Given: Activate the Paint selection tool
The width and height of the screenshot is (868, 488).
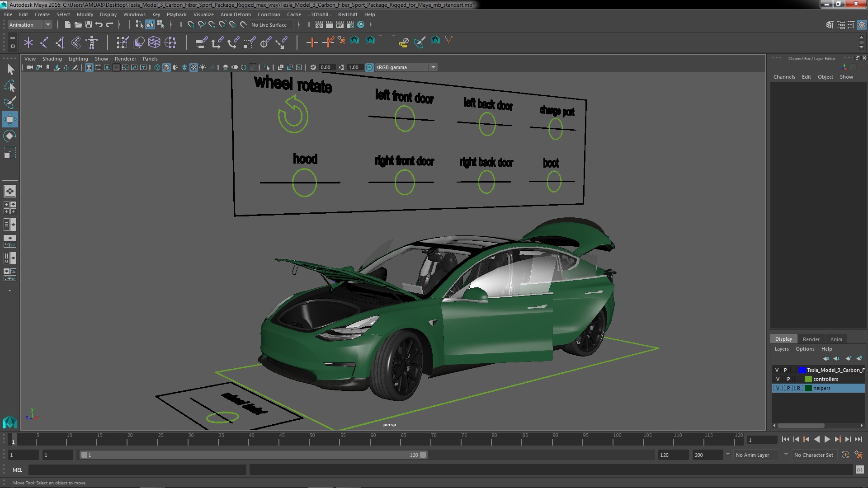Looking at the screenshot, I should (x=10, y=103).
